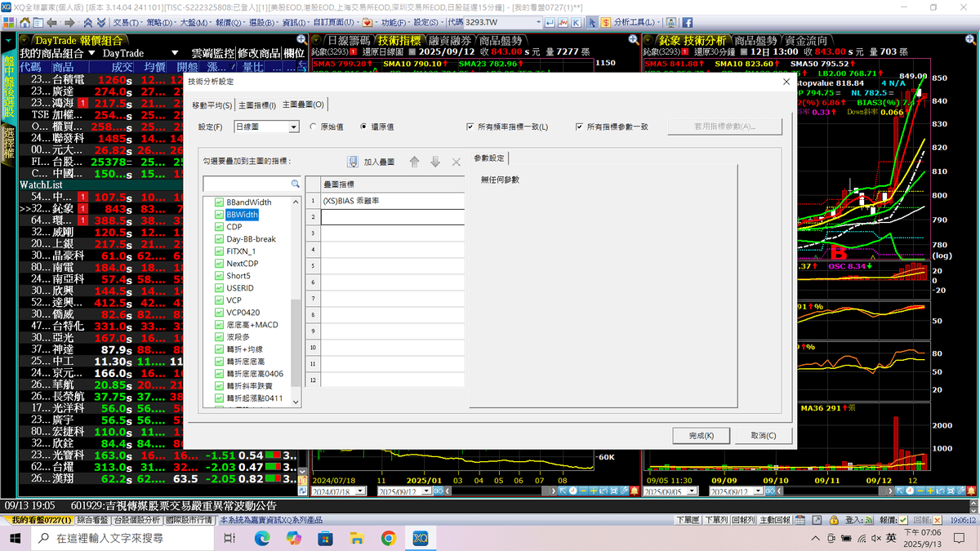Move overlay indicator down with down arrow

click(x=435, y=162)
